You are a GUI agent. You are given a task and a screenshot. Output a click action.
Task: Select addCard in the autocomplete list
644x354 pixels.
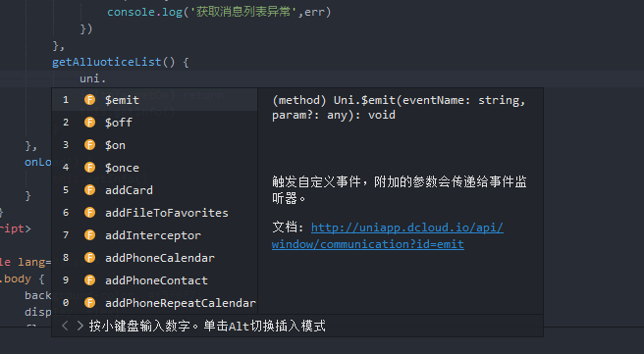coord(155,190)
